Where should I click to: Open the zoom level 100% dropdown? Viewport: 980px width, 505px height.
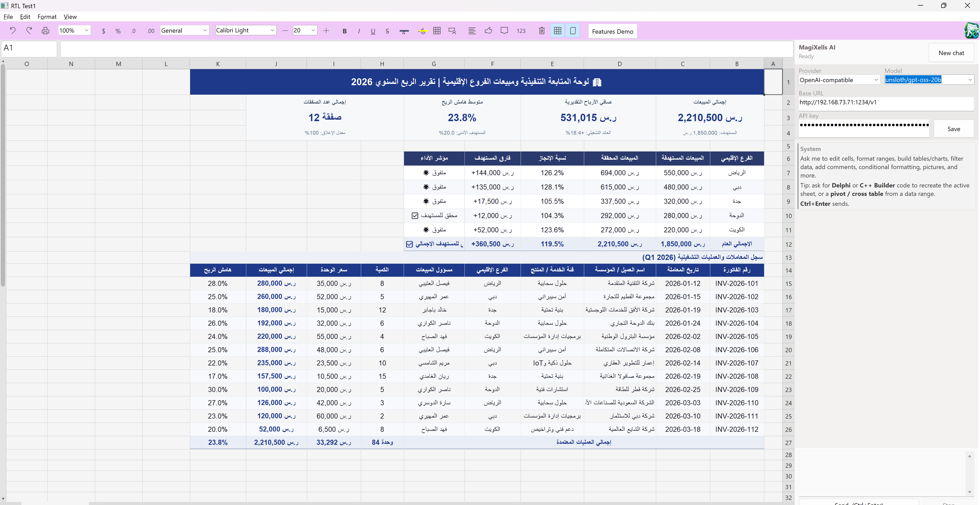pyautogui.click(x=86, y=30)
